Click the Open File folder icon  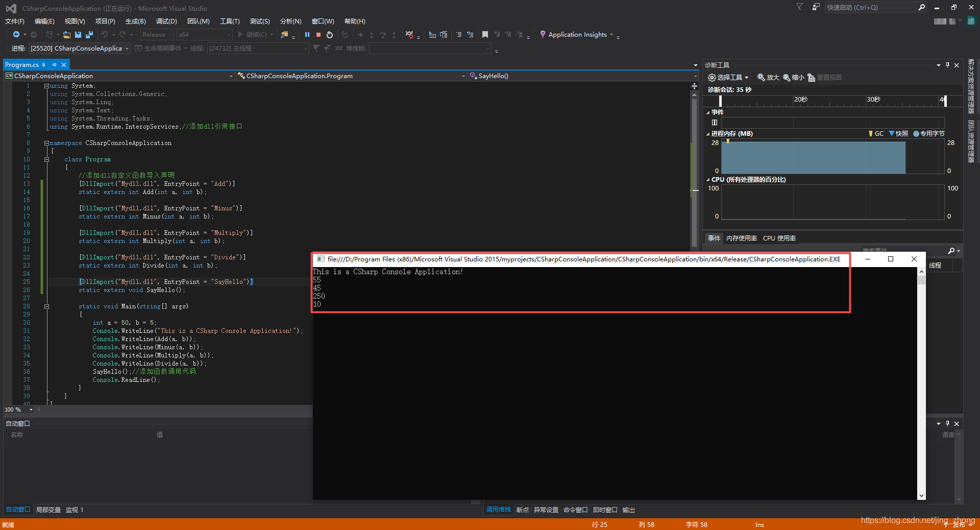pos(66,35)
